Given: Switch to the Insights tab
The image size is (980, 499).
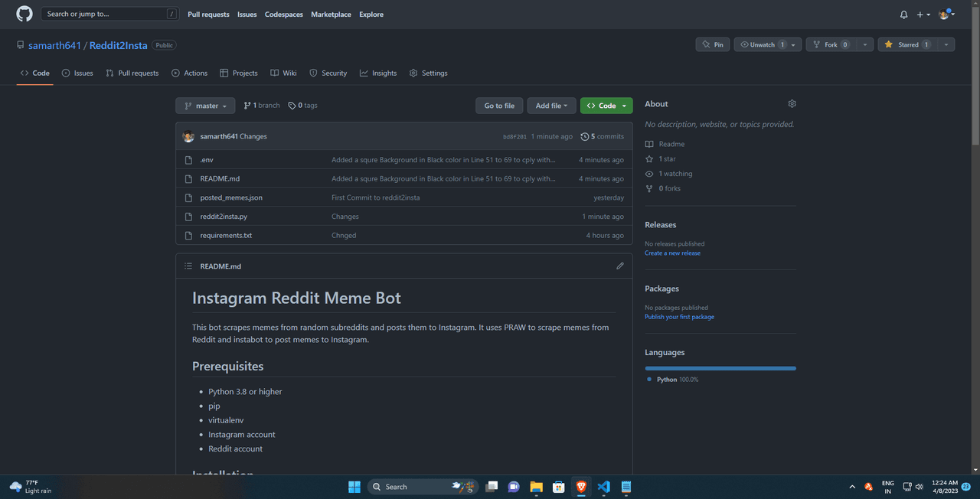Looking at the screenshot, I should coord(378,73).
